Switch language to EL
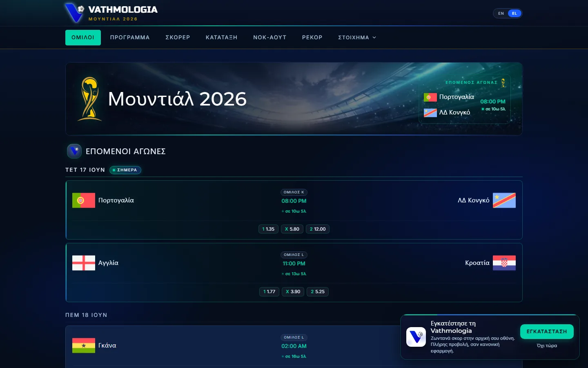 coord(514,13)
